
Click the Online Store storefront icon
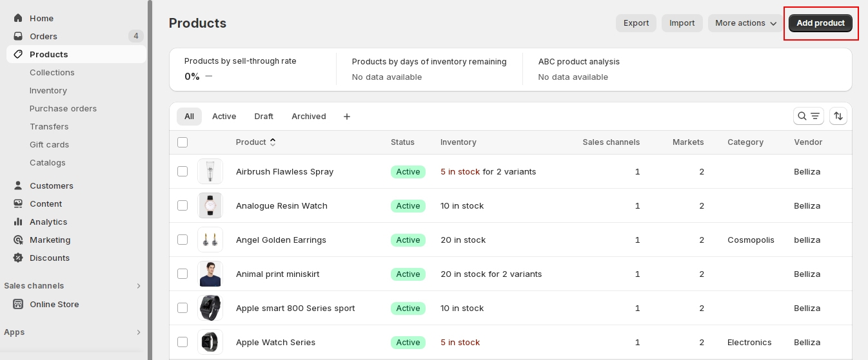pos(18,304)
